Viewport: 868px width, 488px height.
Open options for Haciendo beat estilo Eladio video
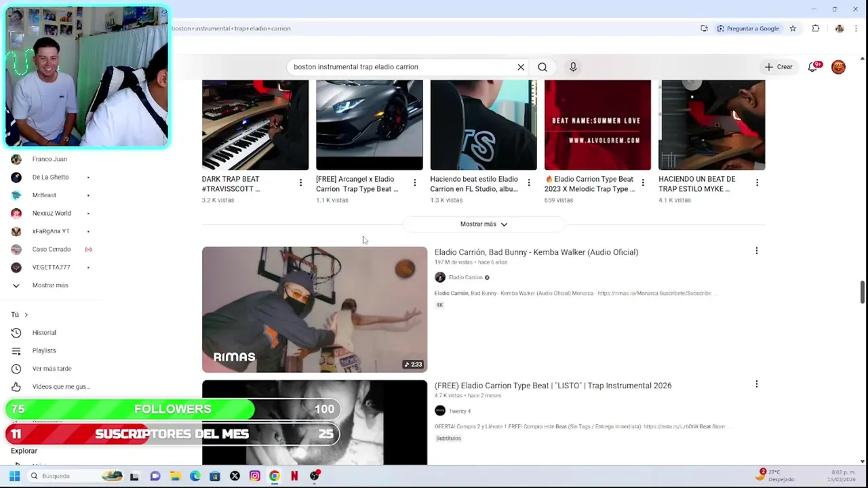point(529,182)
